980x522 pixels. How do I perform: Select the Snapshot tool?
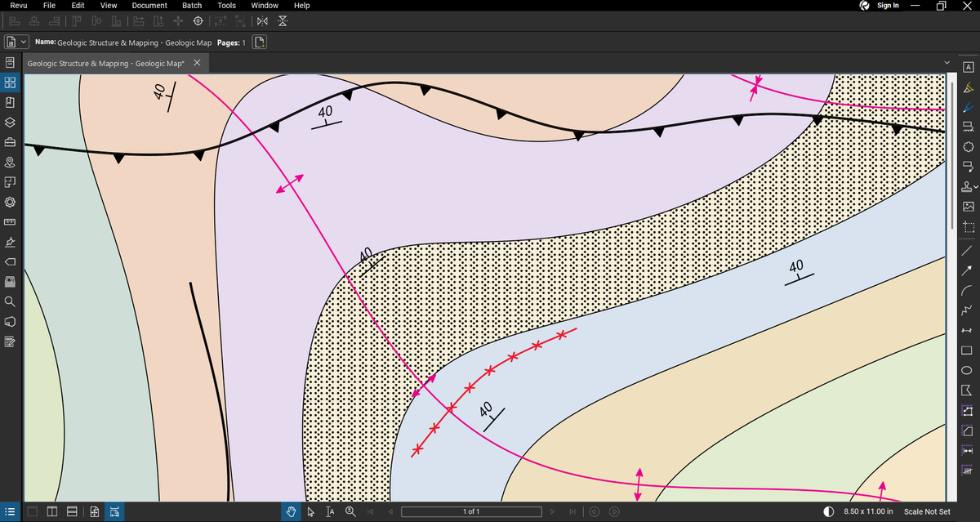pyautogui.click(x=968, y=226)
